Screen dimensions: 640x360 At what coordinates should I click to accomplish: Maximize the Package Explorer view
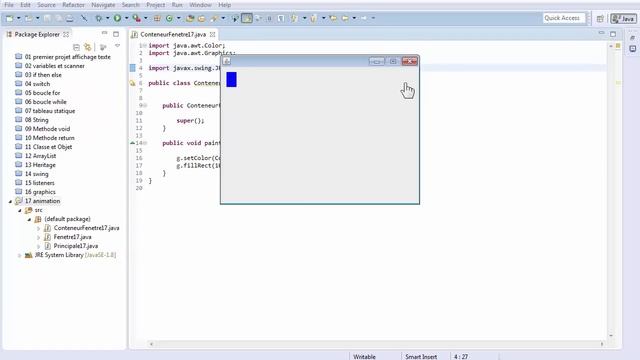point(116,34)
